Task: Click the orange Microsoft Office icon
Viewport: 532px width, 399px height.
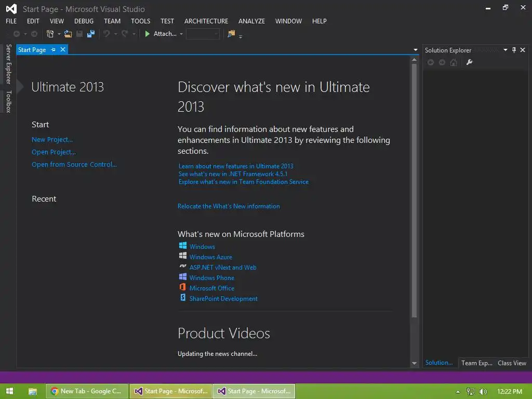Action: (182, 287)
